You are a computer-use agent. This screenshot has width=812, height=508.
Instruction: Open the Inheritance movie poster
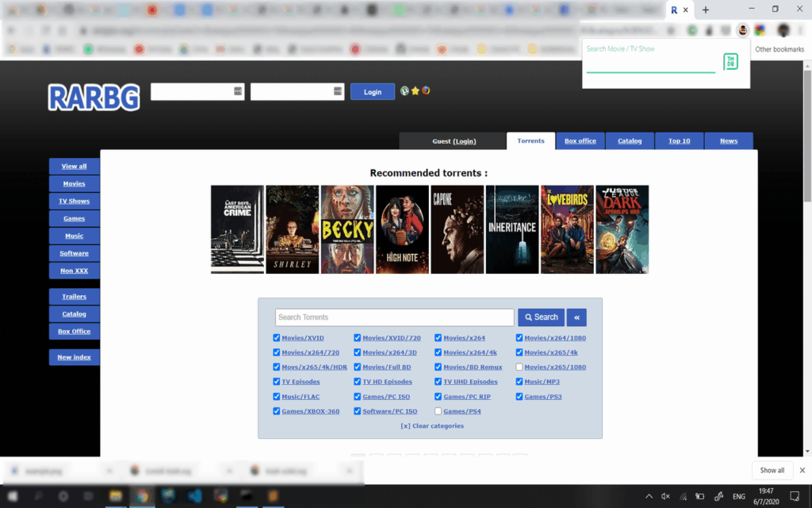pyautogui.click(x=512, y=229)
